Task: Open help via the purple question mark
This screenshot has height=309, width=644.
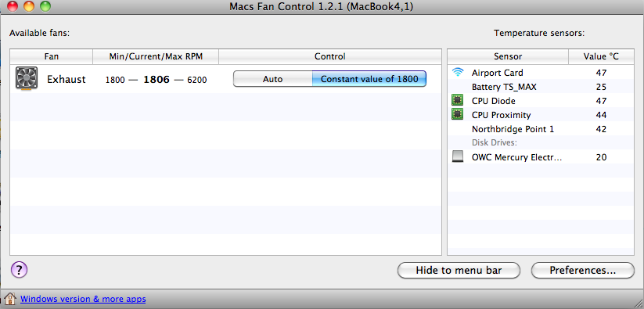Action: coord(20,270)
